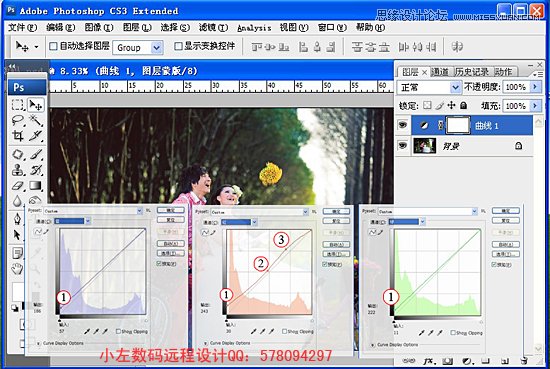Toggle the Lock Position icon in Layers panel
This screenshot has width=550, height=369.
coord(451,105)
